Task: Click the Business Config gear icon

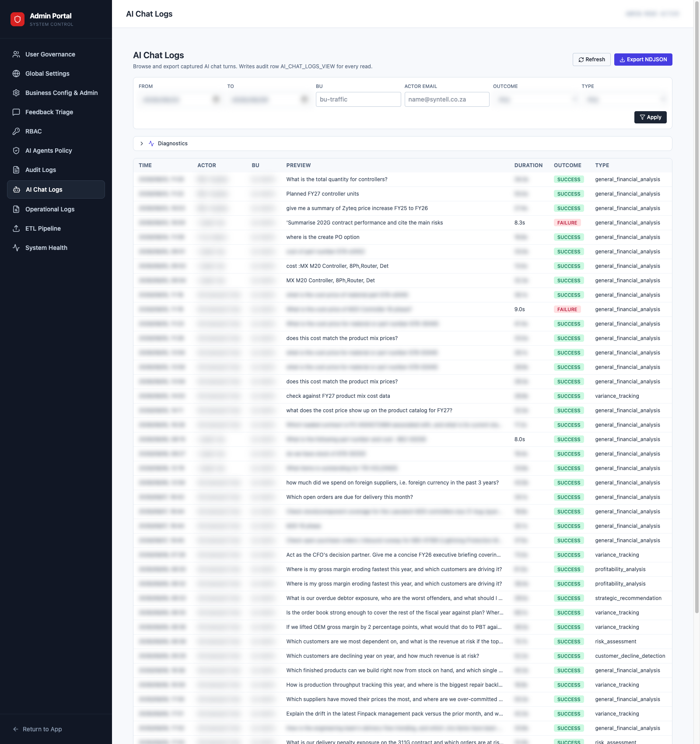Action: 16,93
